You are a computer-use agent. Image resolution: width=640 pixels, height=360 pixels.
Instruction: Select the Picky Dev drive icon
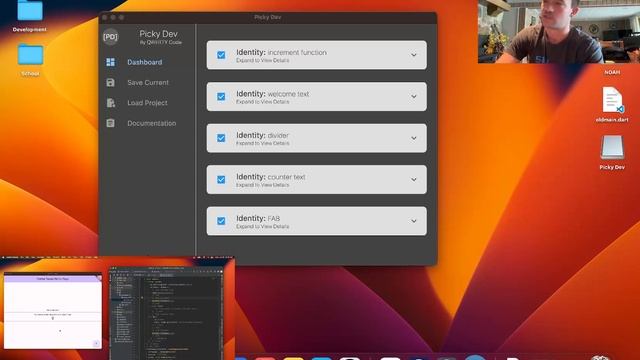[612, 147]
